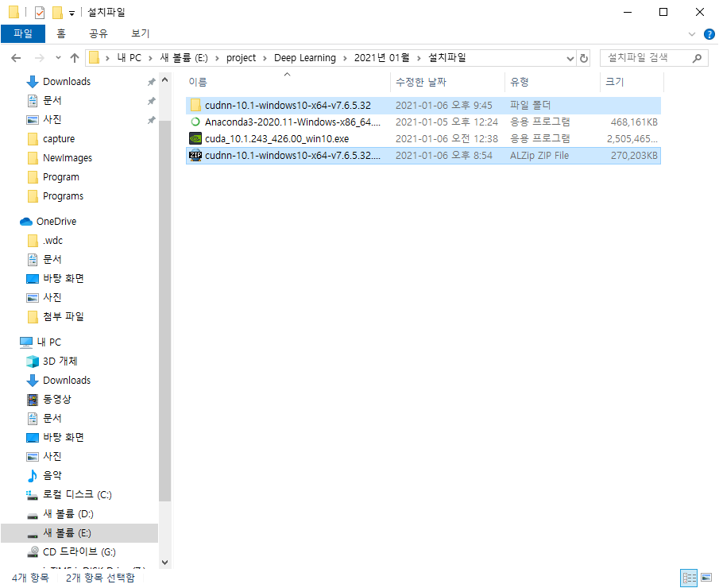Image resolution: width=719 pixels, height=588 pixels.
Task: Open the 파일 menu tab
Action: pyautogui.click(x=23, y=33)
